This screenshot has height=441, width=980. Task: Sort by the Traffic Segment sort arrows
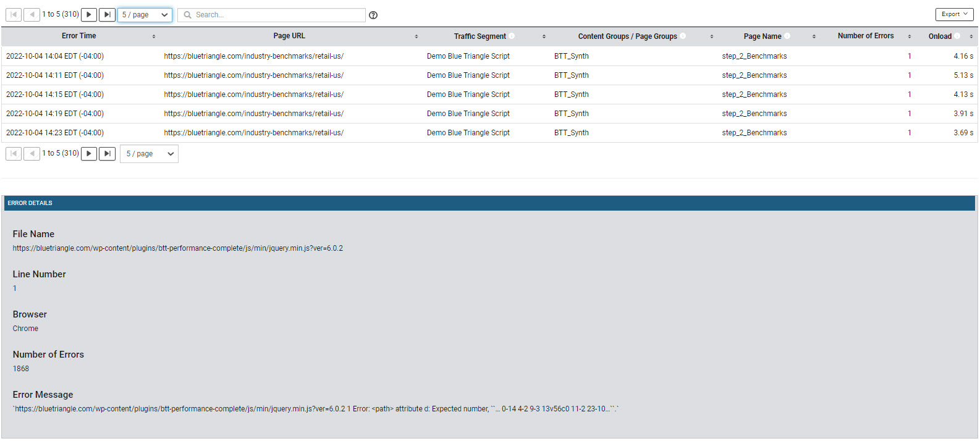pos(544,36)
